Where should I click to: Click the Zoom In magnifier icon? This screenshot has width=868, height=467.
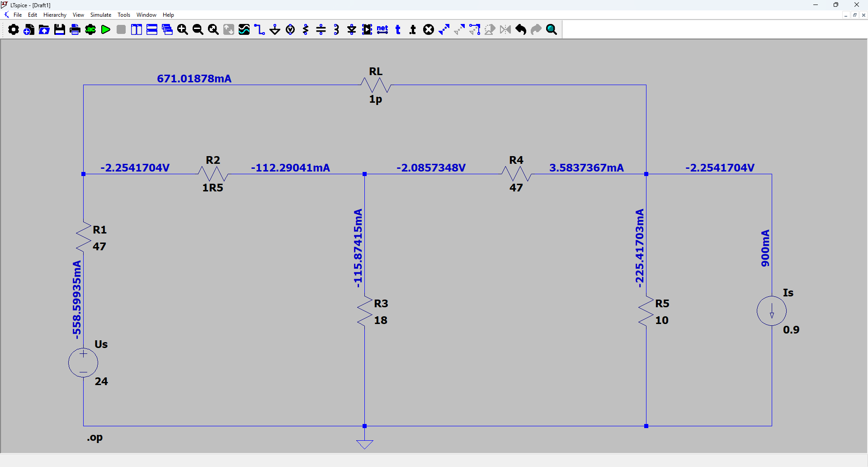[x=183, y=30]
